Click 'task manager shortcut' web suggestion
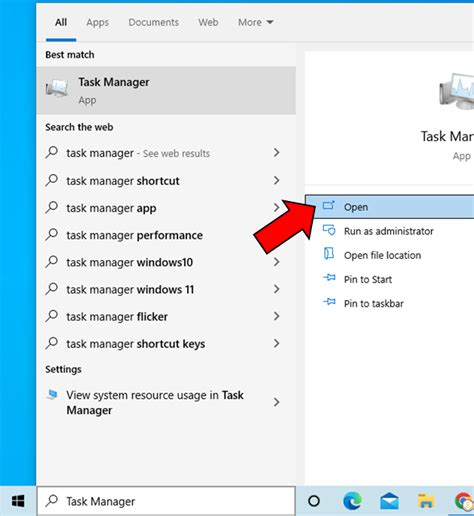 pyautogui.click(x=123, y=181)
